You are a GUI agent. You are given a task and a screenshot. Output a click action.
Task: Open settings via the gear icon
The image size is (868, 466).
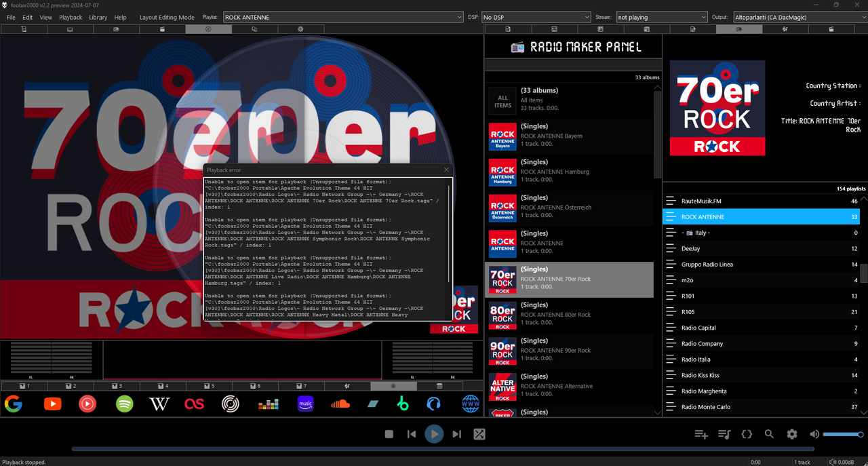[792, 434]
